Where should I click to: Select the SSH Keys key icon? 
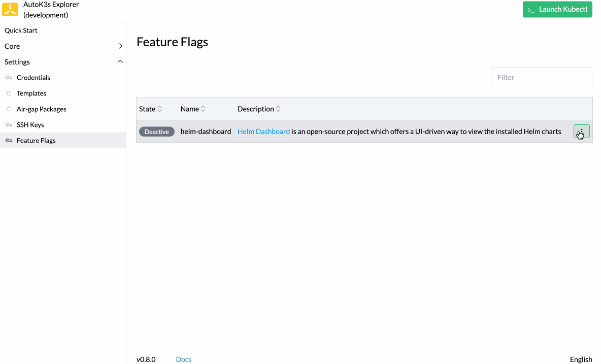click(9, 124)
